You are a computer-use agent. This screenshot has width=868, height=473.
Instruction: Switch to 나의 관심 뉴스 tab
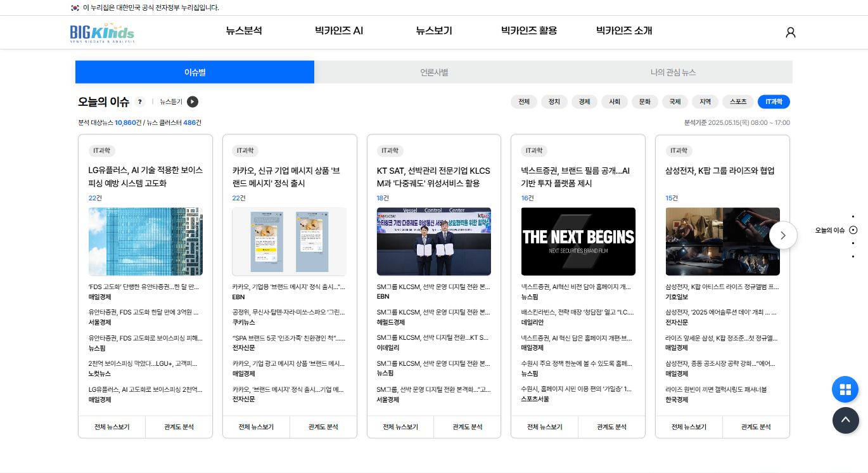673,72
